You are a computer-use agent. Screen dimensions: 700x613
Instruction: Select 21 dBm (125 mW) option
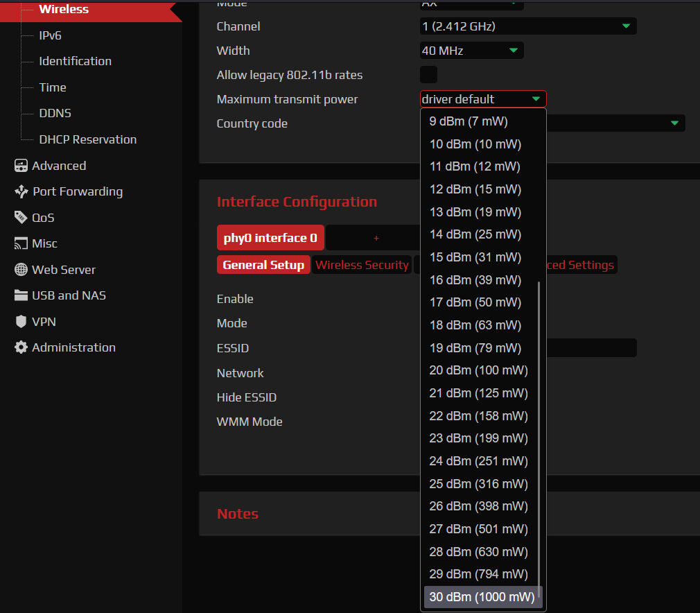[x=481, y=392]
